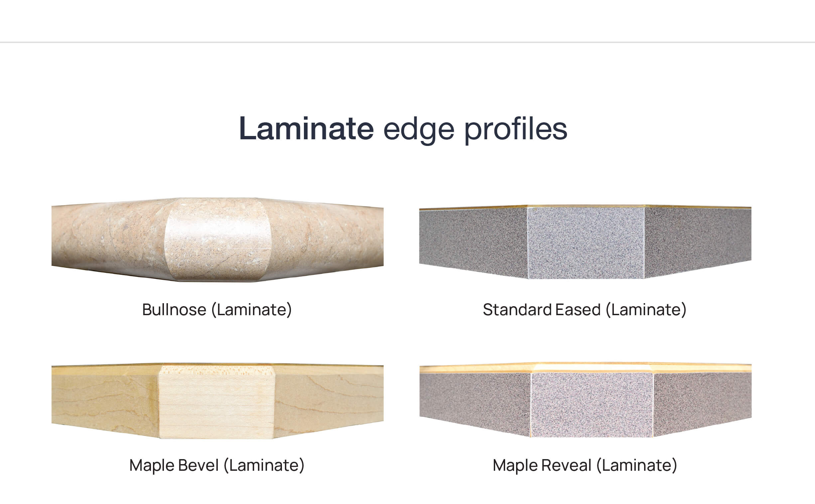
Task: Click the "Bullnose (Laminate)" caption
Action: pos(217,310)
